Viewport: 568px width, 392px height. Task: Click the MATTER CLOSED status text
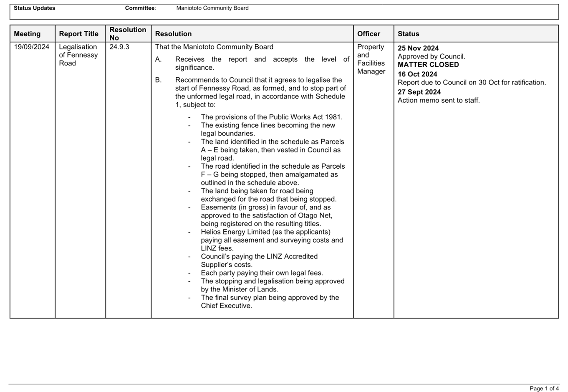tap(428, 65)
